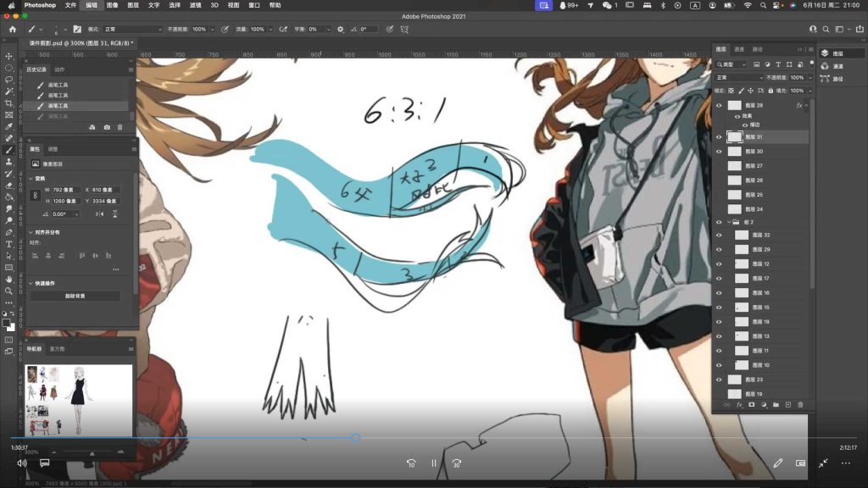868x488 pixels.
Task: Open Layers blend mode 正常 dropdown
Action: tap(739, 77)
